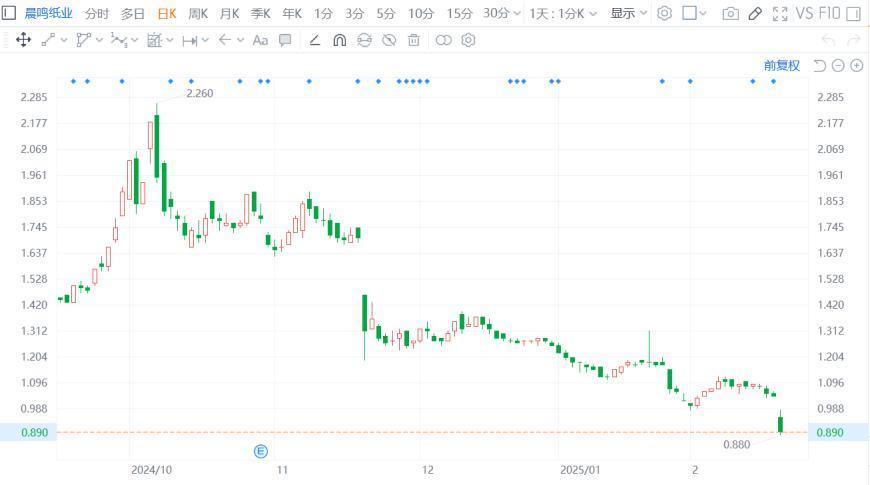Switch to 周K tab
870x485 pixels.
coord(198,14)
